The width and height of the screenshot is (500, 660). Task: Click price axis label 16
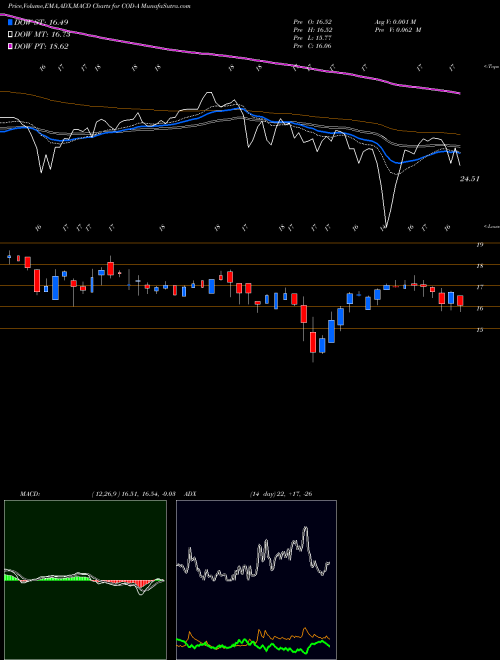[480, 309]
